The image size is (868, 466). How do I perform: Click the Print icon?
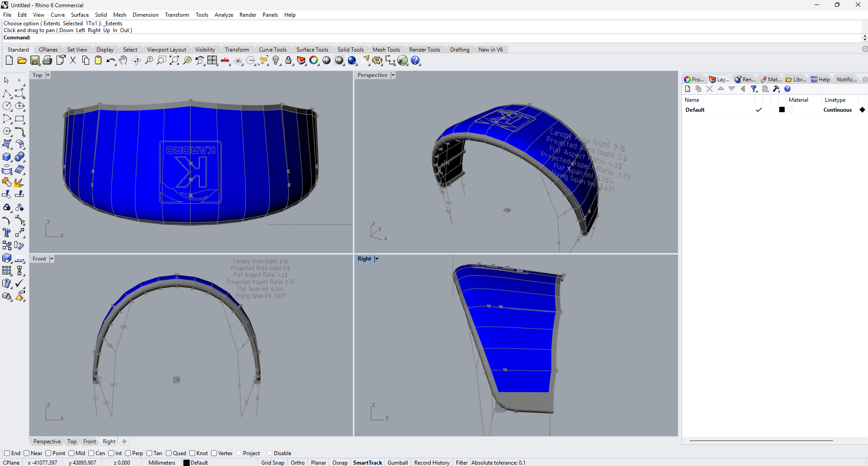tap(47, 60)
